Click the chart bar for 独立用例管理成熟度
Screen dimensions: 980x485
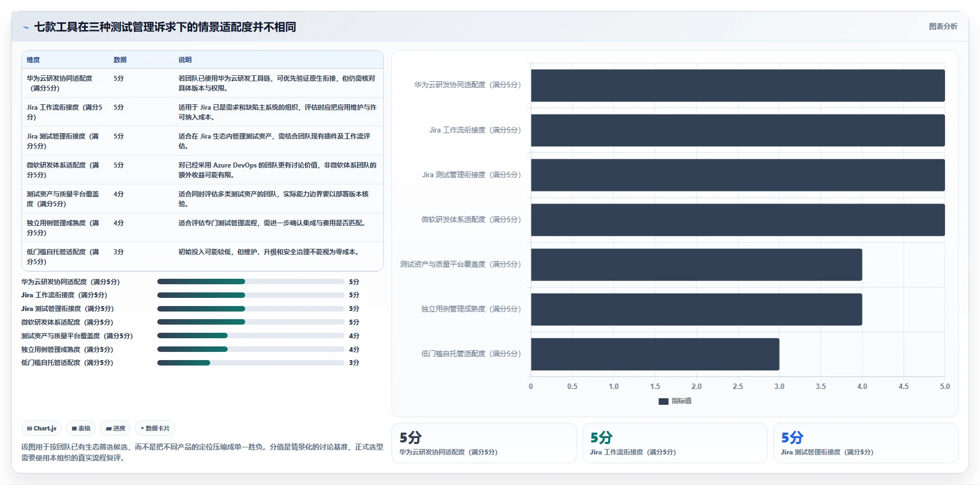(x=697, y=309)
